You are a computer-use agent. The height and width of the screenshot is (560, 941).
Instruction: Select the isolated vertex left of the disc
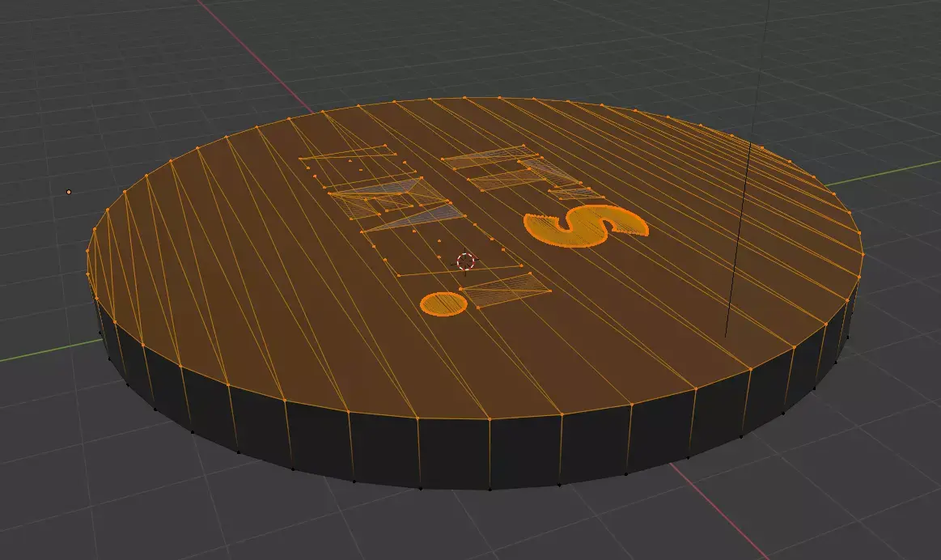69,192
